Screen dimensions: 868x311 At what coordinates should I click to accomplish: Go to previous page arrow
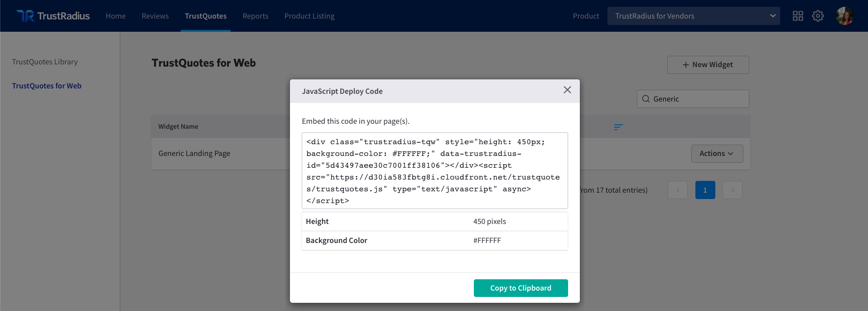[x=678, y=190]
